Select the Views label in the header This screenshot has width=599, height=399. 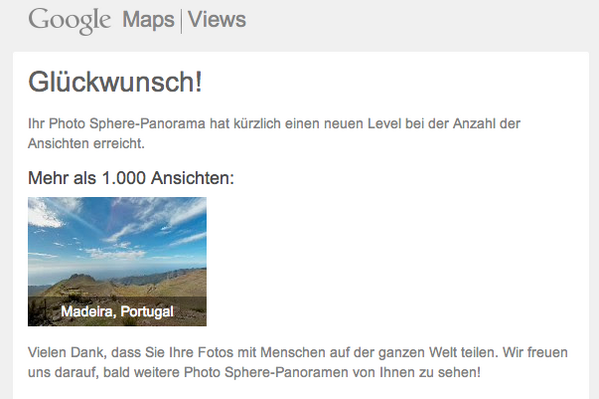point(217,19)
